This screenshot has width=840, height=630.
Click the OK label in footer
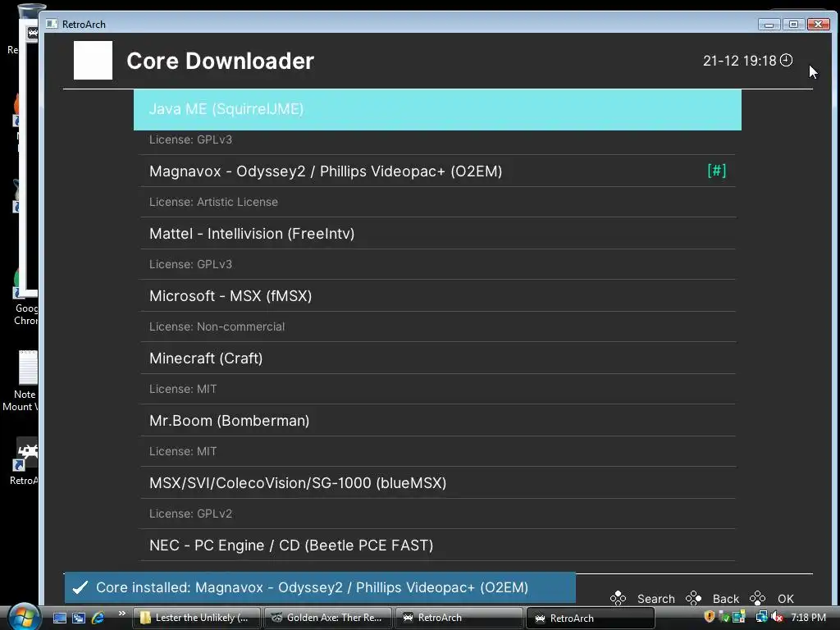pyautogui.click(x=785, y=599)
